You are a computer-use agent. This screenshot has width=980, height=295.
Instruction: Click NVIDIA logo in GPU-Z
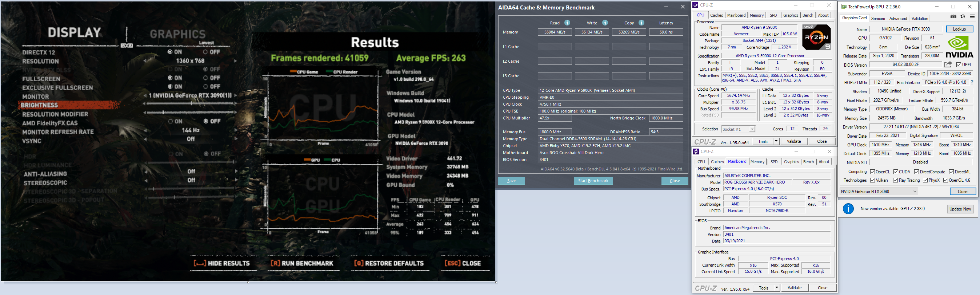point(960,47)
